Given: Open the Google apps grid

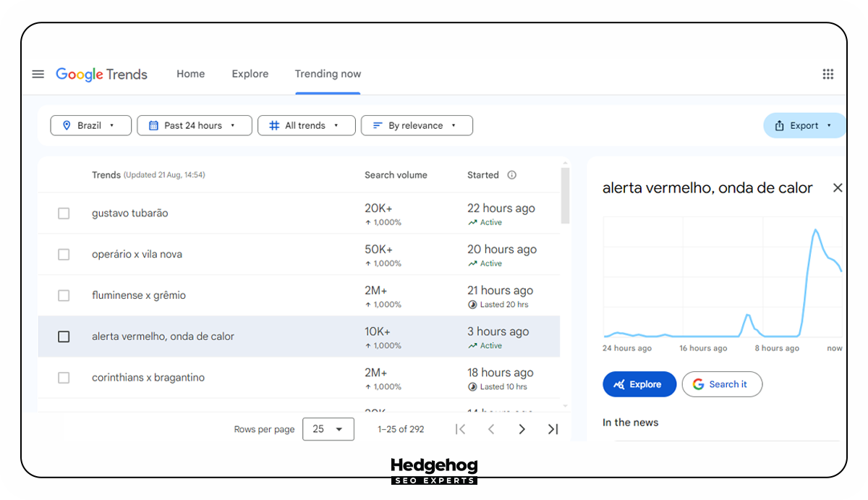Looking at the screenshot, I should pos(828,74).
